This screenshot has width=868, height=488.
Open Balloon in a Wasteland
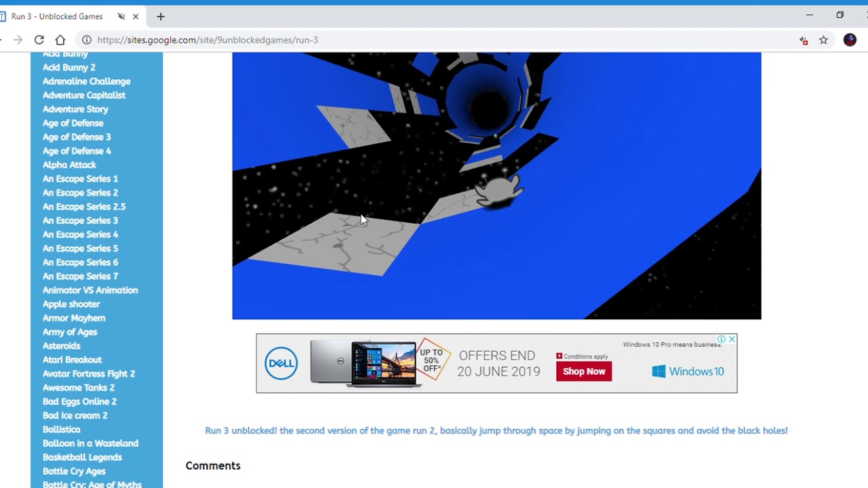[90, 443]
